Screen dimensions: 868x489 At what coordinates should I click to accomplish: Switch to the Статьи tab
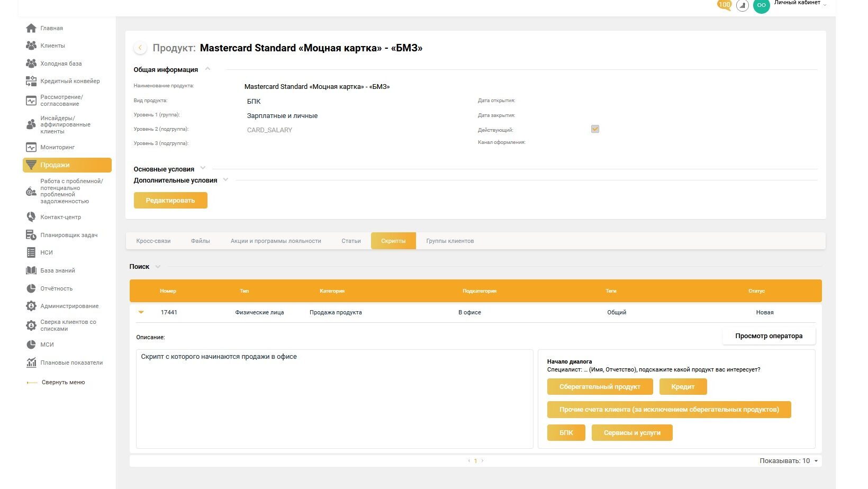(351, 241)
